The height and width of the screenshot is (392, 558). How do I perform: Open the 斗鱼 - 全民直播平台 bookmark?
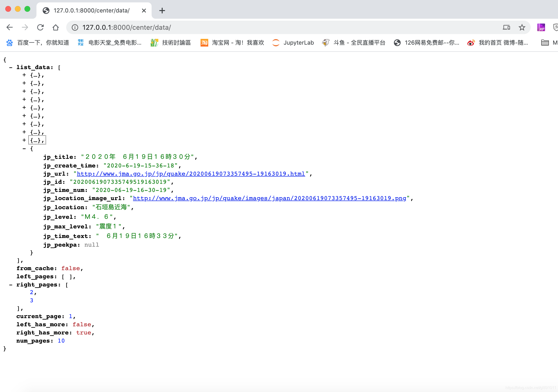[x=354, y=43]
